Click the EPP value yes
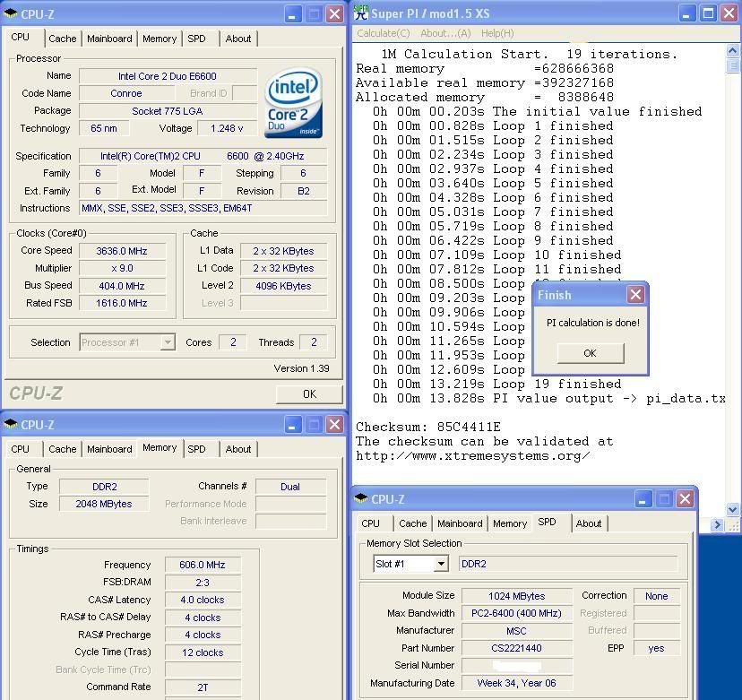 pyautogui.click(x=656, y=648)
